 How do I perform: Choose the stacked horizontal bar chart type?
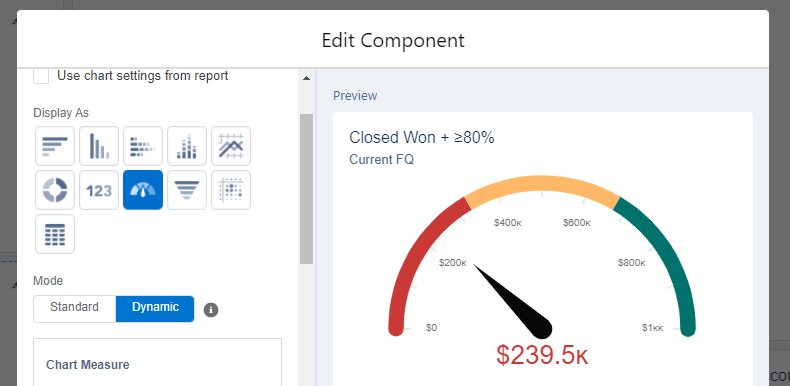(143, 146)
